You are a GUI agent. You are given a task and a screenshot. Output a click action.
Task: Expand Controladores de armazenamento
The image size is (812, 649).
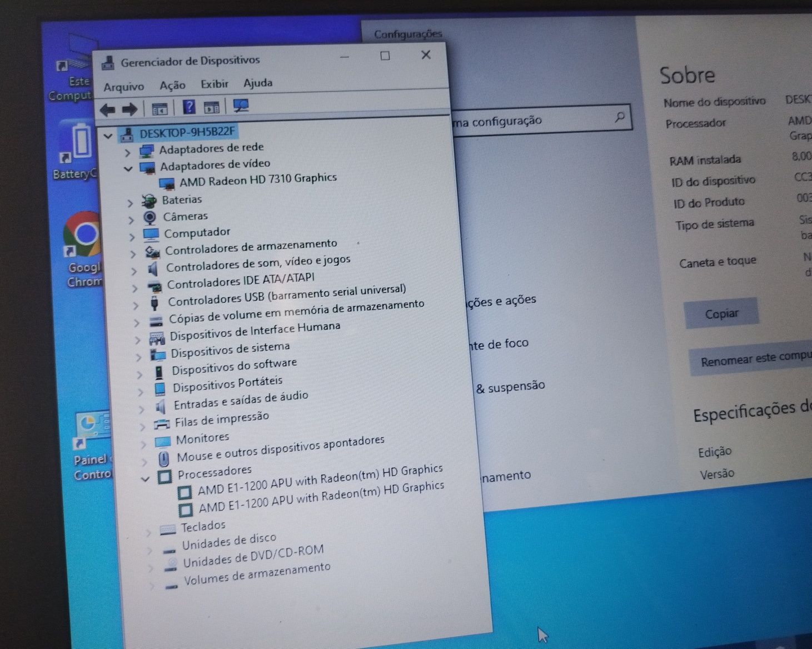point(133,254)
